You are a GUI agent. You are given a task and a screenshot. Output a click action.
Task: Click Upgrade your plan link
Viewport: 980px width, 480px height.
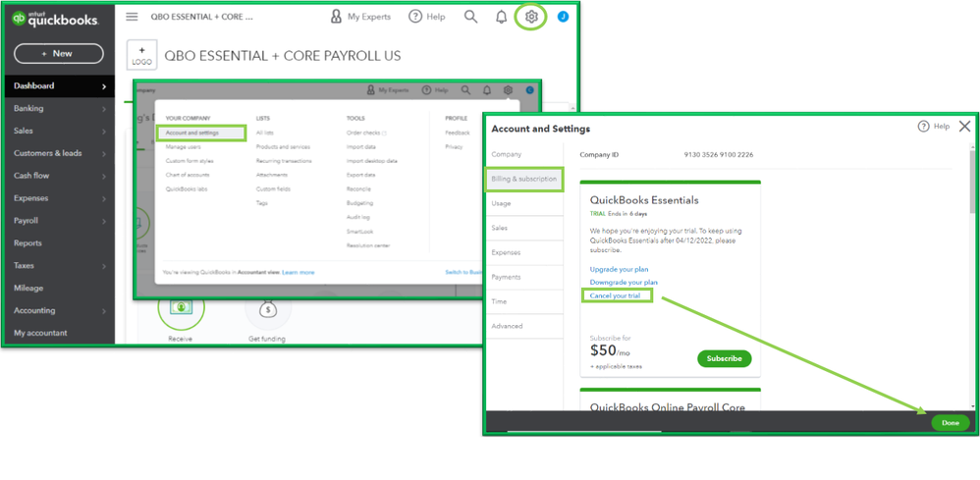(x=619, y=269)
